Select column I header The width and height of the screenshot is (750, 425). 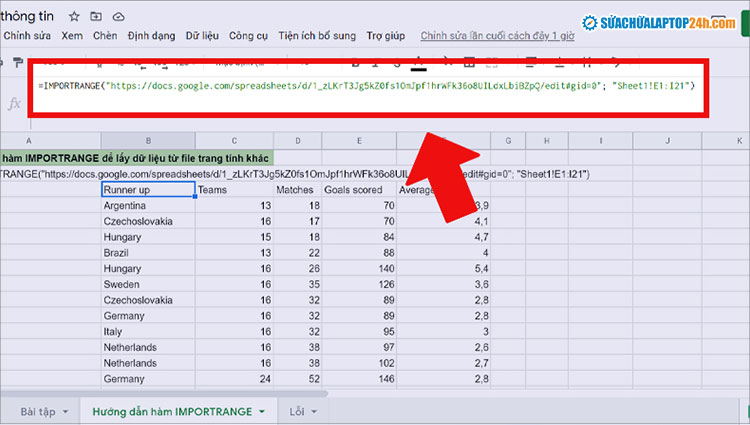pyautogui.click(x=601, y=141)
